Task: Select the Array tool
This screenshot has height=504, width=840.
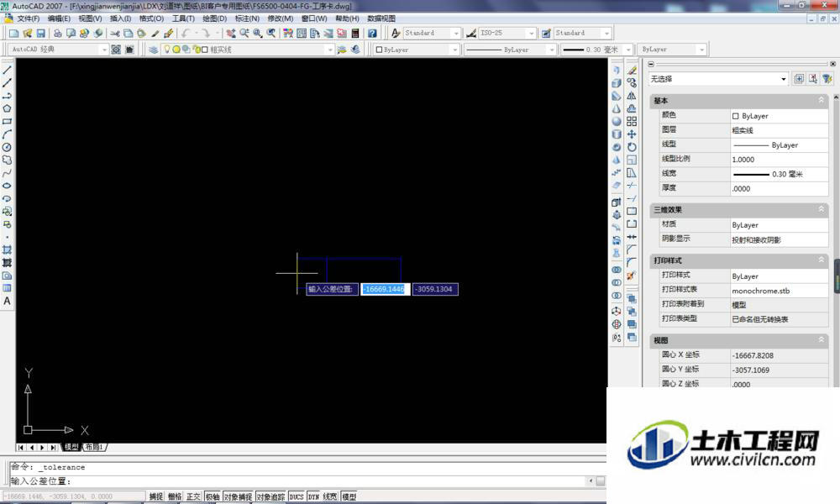Action: tap(633, 122)
